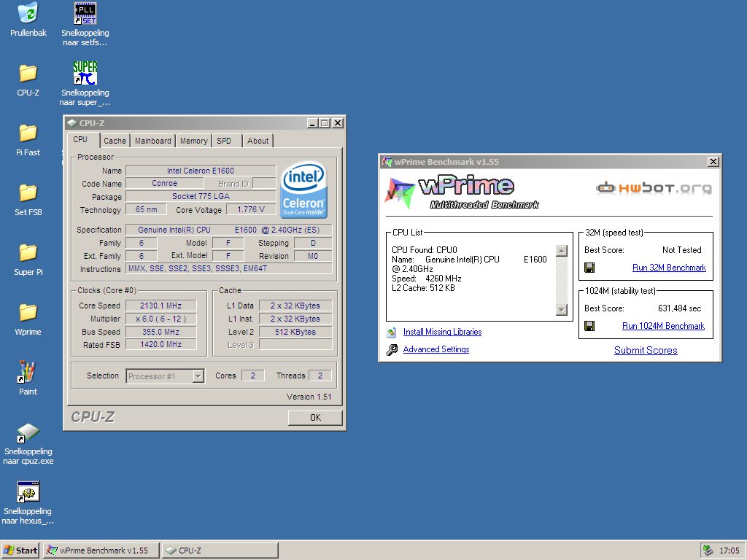Click the taskbar clock showing 17:05

(x=729, y=551)
